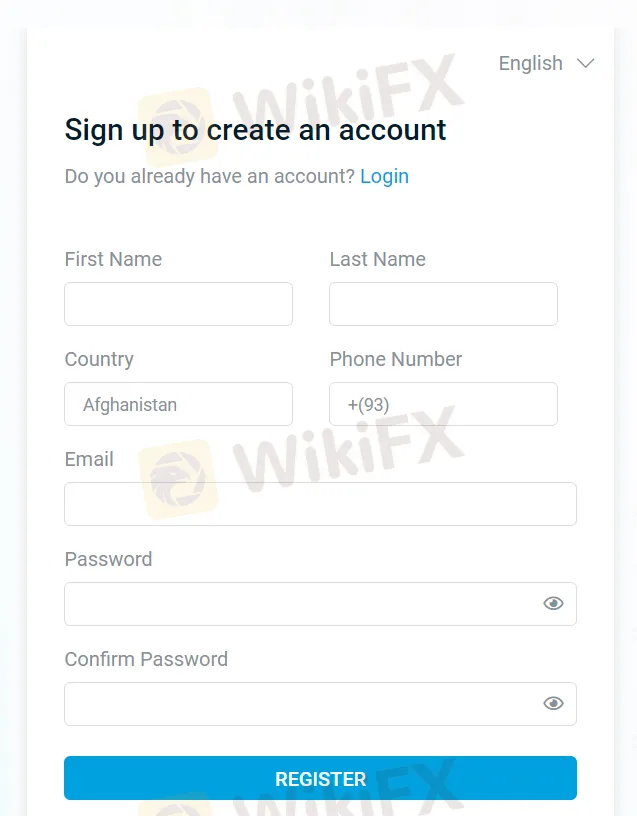Focus the Phone Number field with +(93)
Image resolution: width=637 pixels, height=816 pixels.
(x=443, y=404)
